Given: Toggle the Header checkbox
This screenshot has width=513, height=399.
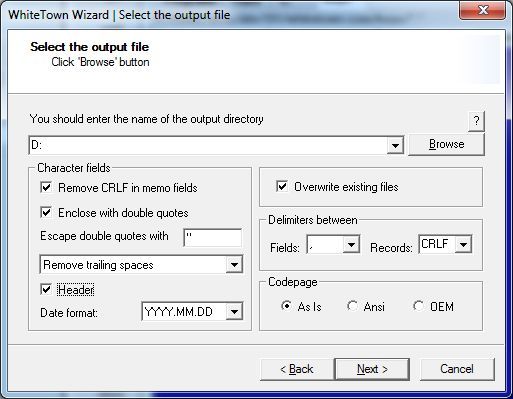Looking at the screenshot, I should click(x=46, y=289).
